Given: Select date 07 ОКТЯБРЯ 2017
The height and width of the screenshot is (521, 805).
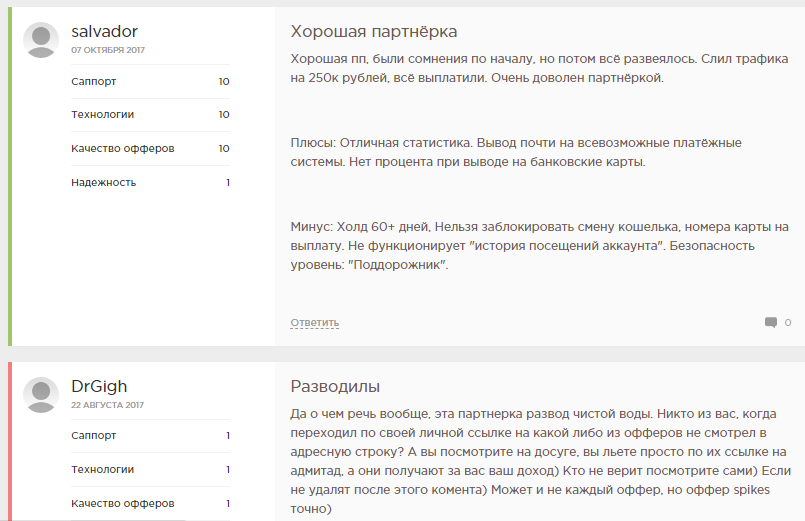Looking at the screenshot, I should click(x=108, y=50).
